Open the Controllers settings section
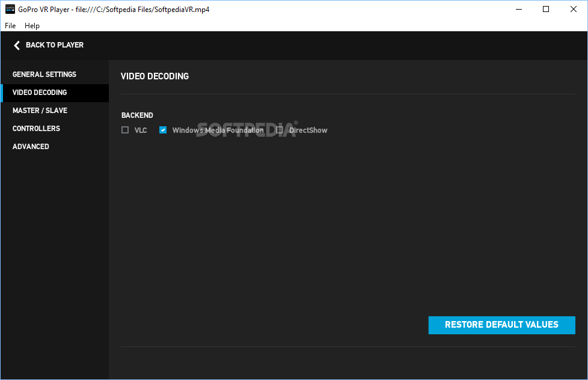The image size is (588, 380). tap(55, 129)
